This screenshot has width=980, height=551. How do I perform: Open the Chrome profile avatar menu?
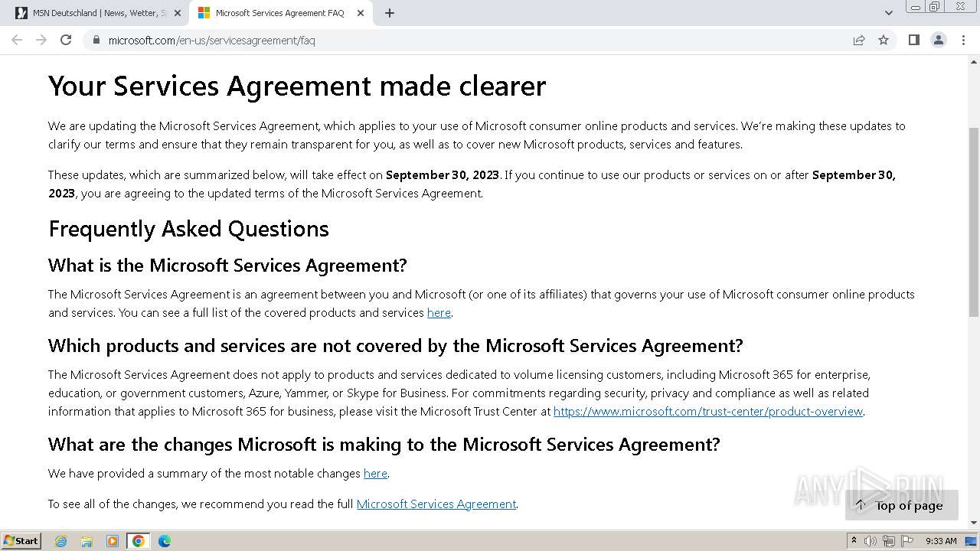[938, 40]
